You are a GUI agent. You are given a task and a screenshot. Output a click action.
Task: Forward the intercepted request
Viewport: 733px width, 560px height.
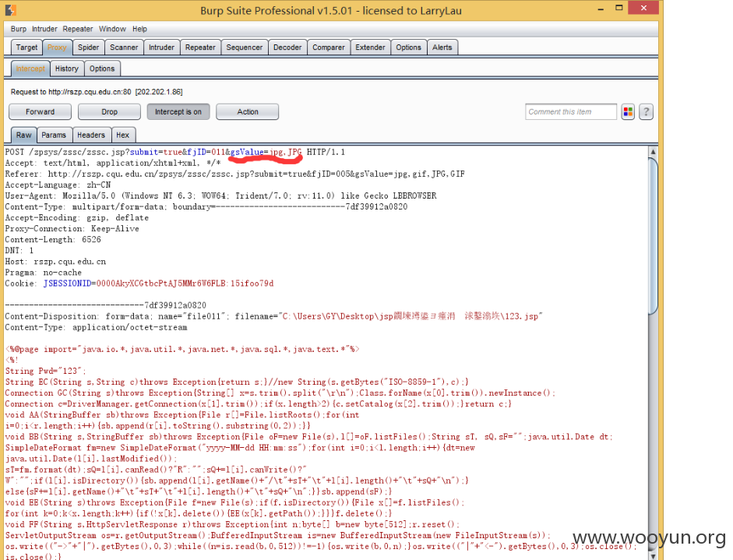pos(41,111)
